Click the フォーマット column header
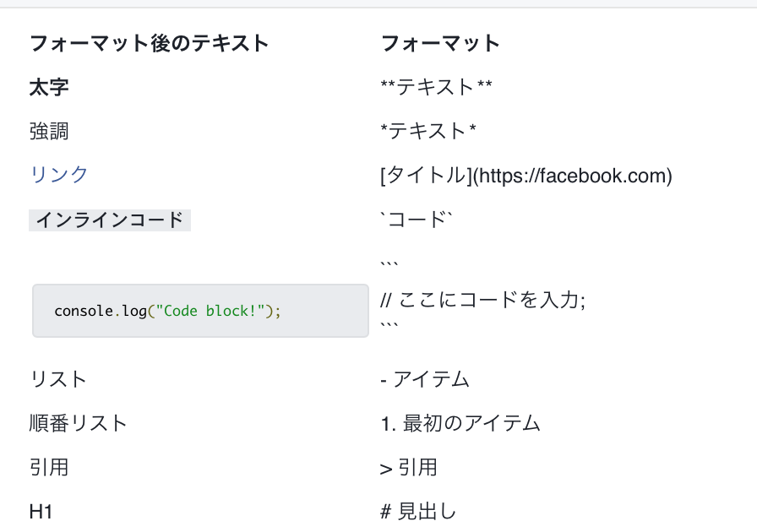Viewport: 757px width, 532px height. (440, 43)
